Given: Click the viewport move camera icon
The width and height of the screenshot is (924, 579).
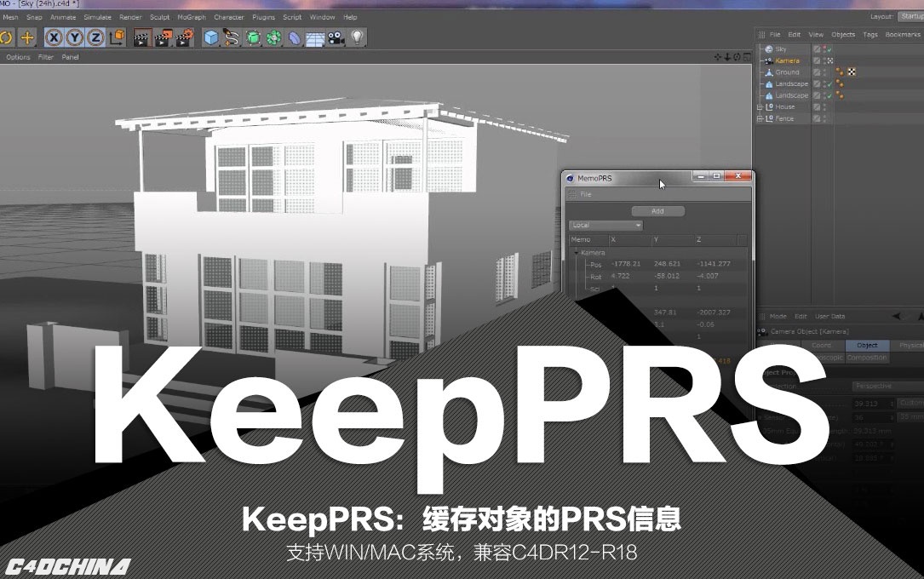Looking at the screenshot, I should (718, 57).
